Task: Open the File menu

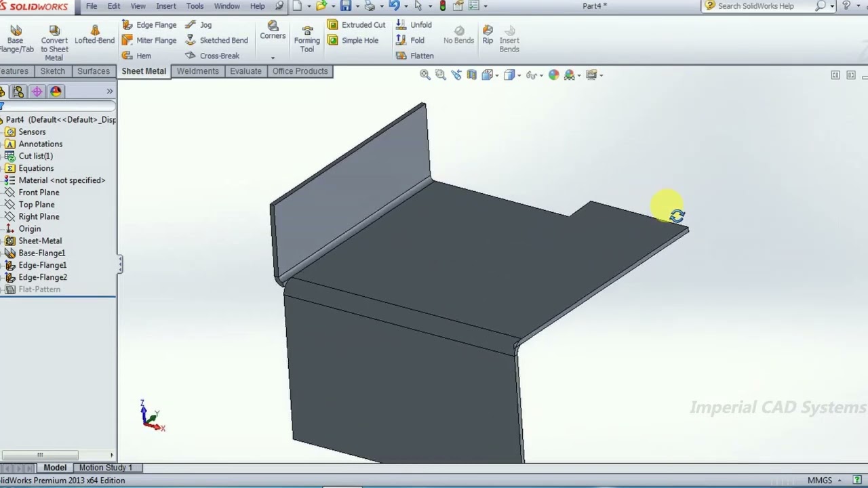Action: [x=92, y=6]
